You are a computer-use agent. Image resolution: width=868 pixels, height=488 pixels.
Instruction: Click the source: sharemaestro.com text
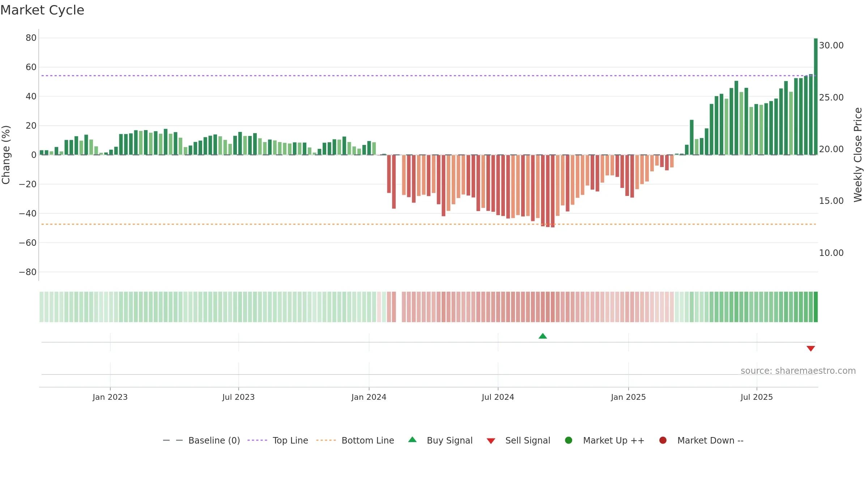click(798, 371)
